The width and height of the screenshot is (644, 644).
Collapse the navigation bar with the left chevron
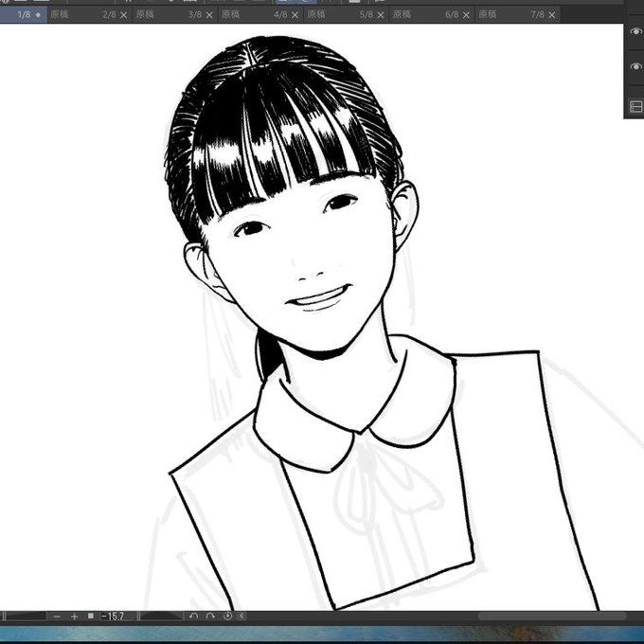(x=241, y=617)
